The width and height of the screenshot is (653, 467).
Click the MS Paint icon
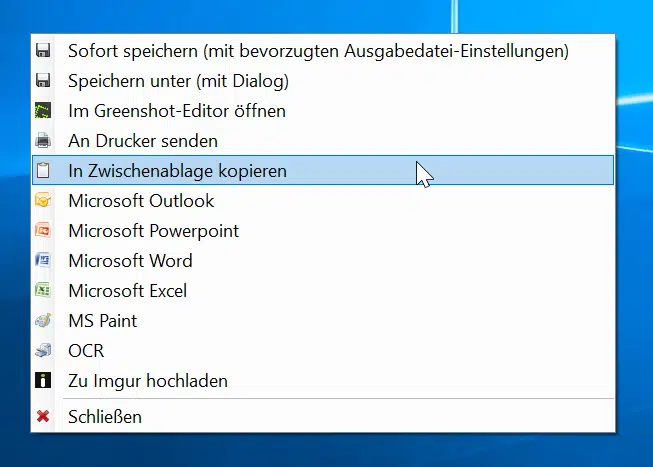click(43, 321)
